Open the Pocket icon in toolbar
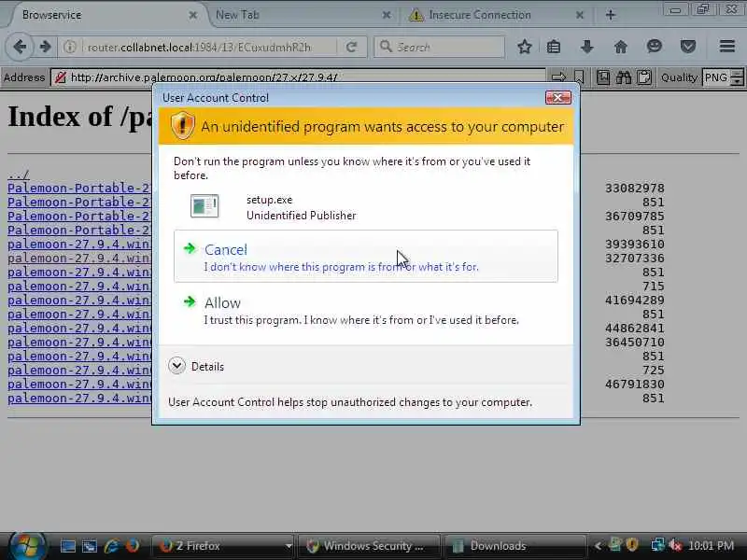This screenshot has width=747, height=560. coord(688,47)
